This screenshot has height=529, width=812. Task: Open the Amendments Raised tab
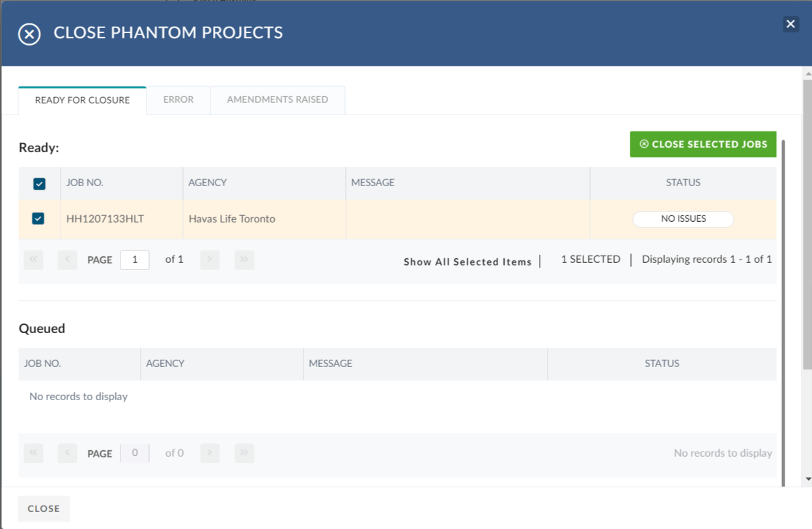(277, 100)
